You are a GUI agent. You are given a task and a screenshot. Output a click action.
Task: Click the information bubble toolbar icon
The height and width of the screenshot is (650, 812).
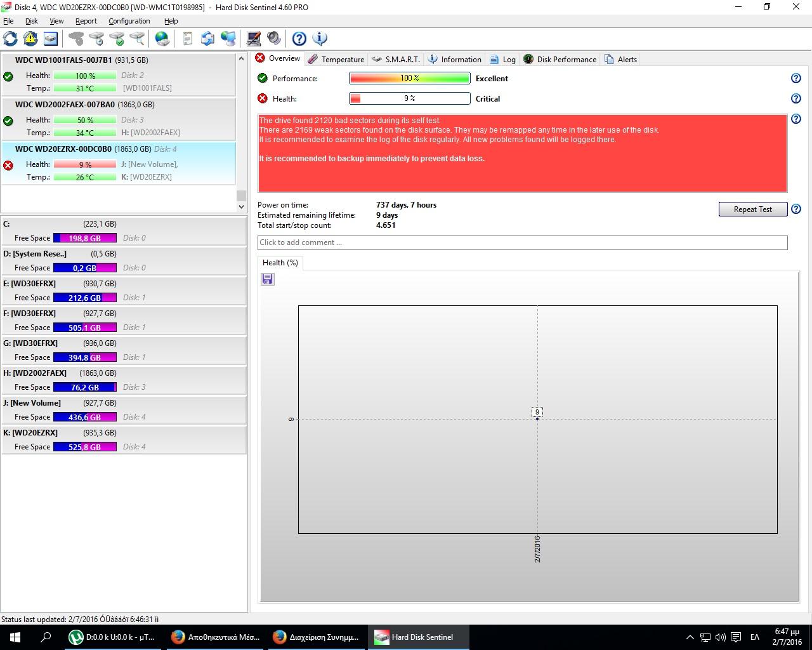320,39
